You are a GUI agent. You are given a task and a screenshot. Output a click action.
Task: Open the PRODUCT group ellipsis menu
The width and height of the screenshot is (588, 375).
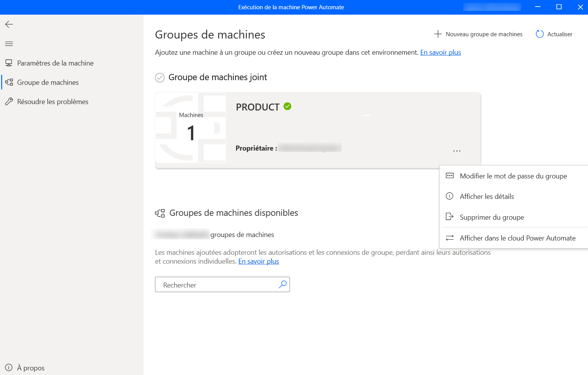coord(457,151)
